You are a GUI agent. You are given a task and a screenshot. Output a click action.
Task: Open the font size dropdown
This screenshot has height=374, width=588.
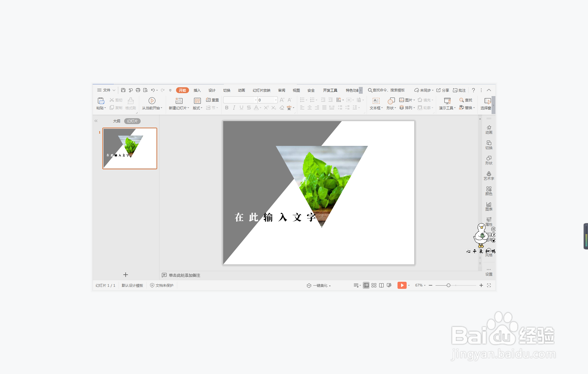(x=276, y=100)
